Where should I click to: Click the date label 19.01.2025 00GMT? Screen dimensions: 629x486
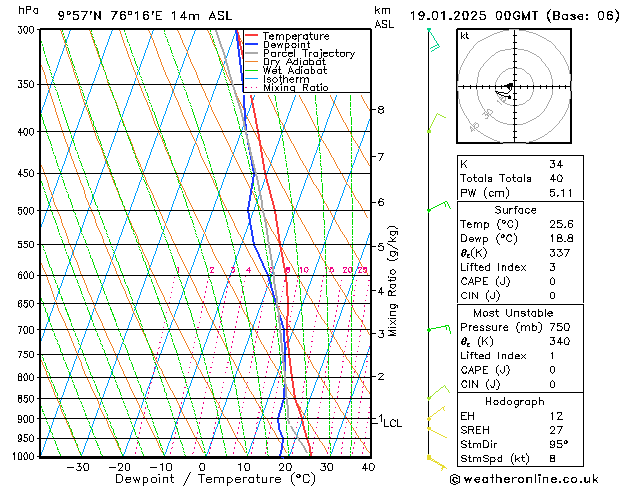474,16
